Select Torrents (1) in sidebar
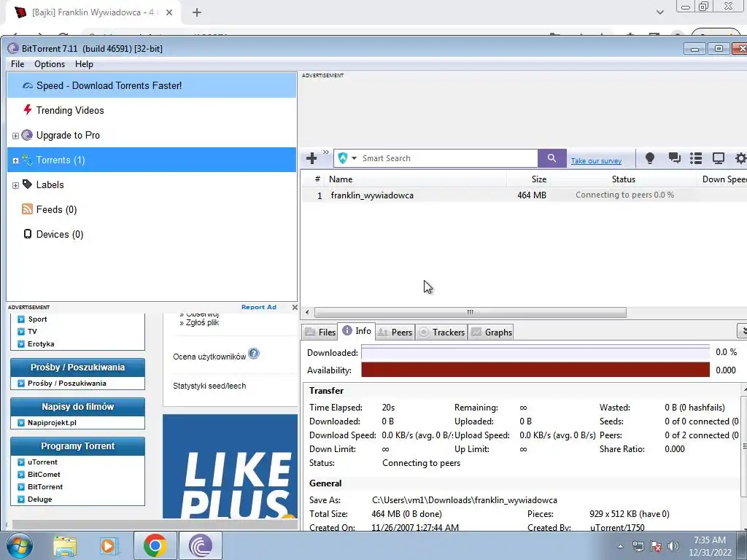 152,160
